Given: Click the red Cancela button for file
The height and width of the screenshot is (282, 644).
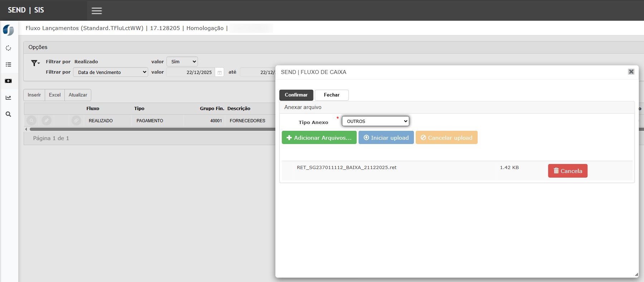Looking at the screenshot, I should pos(567,171).
